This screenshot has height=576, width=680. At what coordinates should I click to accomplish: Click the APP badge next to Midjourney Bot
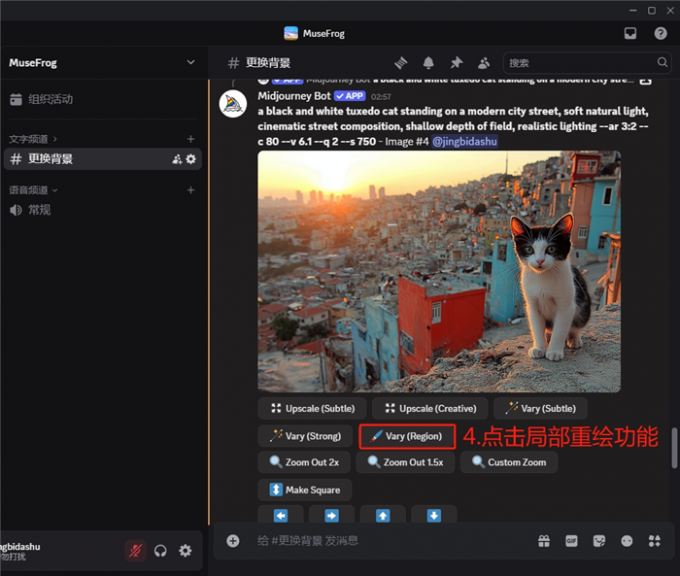click(350, 96)
